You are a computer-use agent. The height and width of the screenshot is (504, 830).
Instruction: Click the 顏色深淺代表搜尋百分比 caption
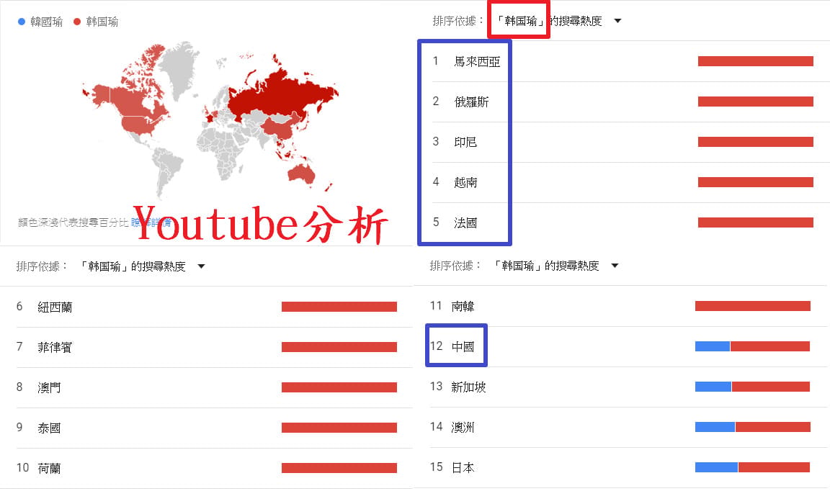pos(73,222)
